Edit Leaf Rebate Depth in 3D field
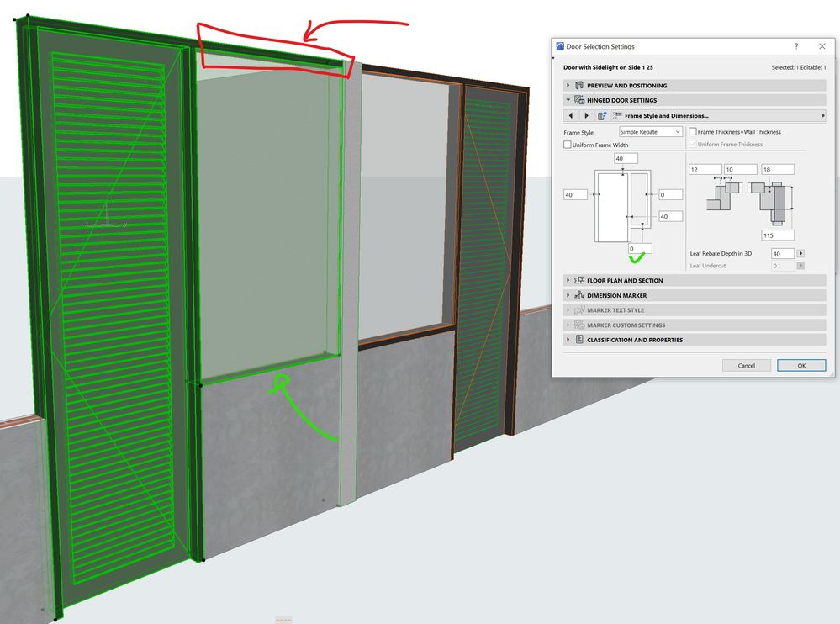This screenshot has height=624, width=840. [x=783, y=253]
